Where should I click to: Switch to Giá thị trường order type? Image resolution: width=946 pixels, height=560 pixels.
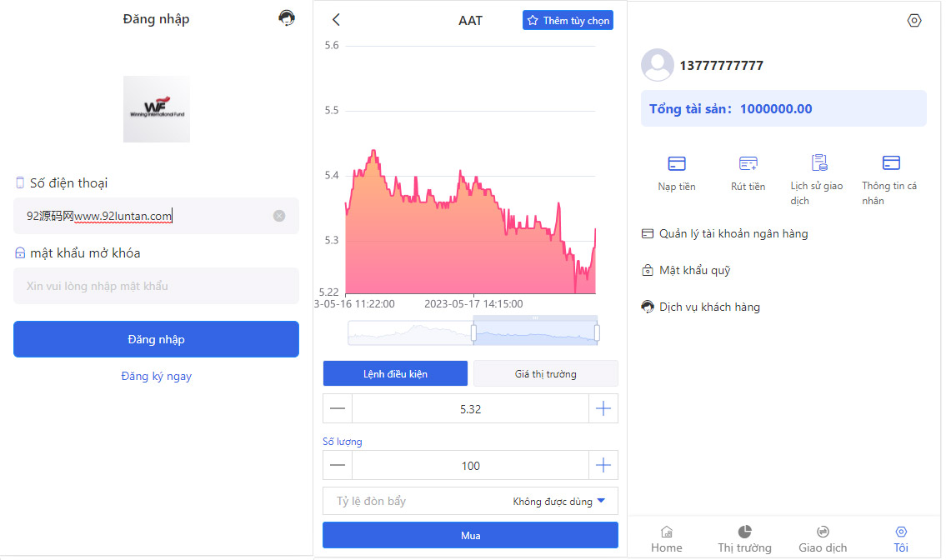point(546,374)
